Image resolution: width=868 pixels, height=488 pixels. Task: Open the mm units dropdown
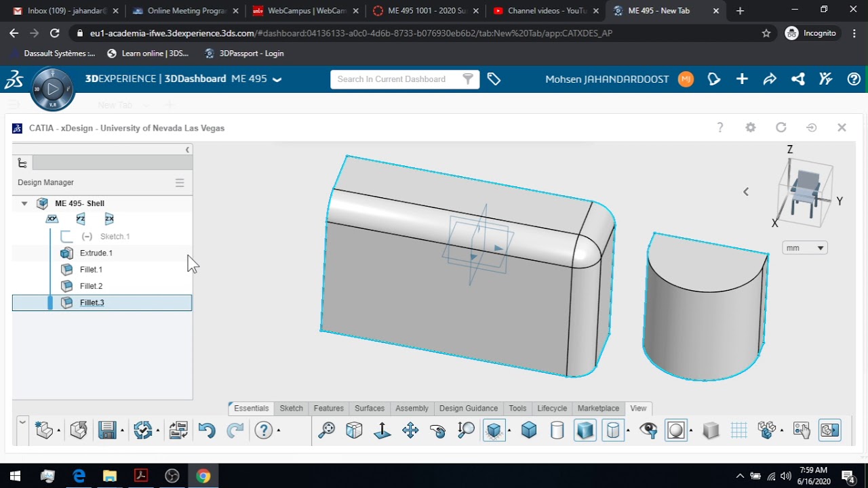click(804, 248)
